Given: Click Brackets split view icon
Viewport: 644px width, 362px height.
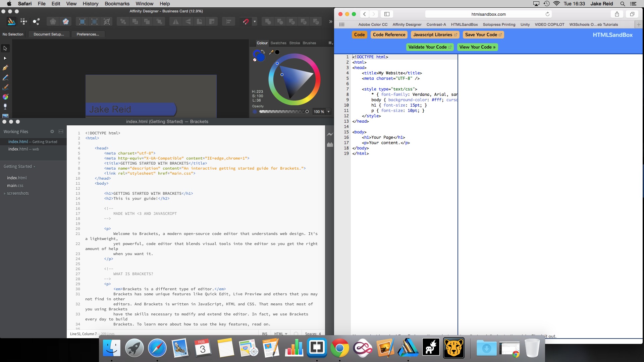Looking at the screenshot, I should (x=61, y=132).
